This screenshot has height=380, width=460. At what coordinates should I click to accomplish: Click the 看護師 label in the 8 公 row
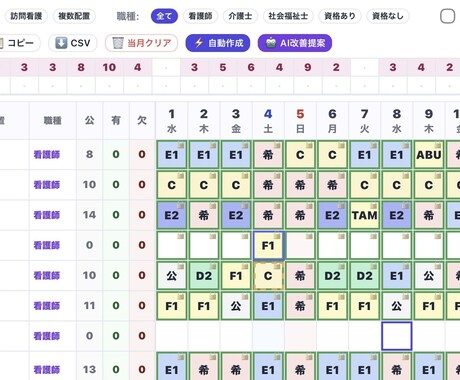47,154
